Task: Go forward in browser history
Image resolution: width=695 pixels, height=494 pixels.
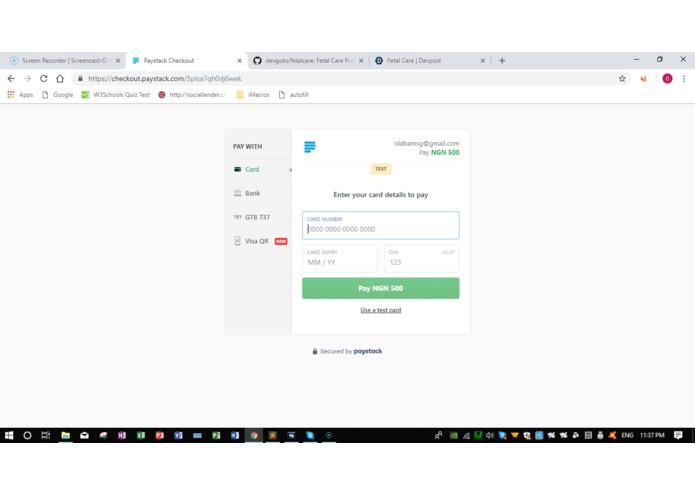Action: click(x=27, y=78)
